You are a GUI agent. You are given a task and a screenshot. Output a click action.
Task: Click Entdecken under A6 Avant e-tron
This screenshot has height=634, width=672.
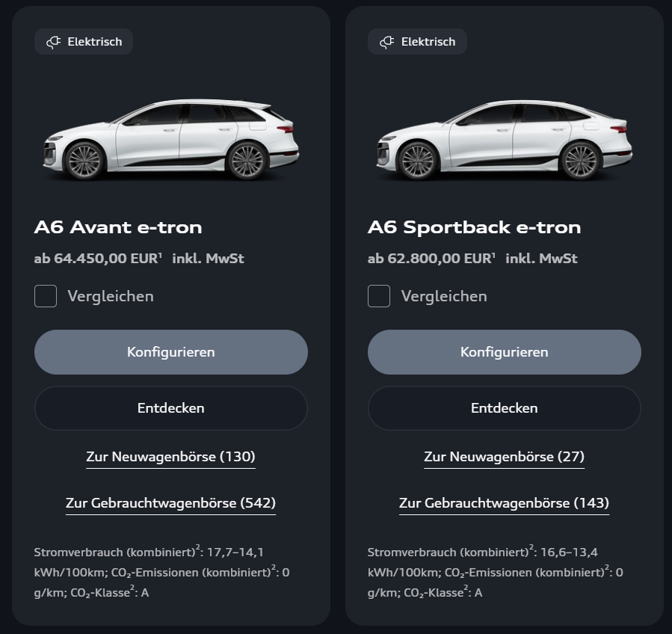(170, 408)
